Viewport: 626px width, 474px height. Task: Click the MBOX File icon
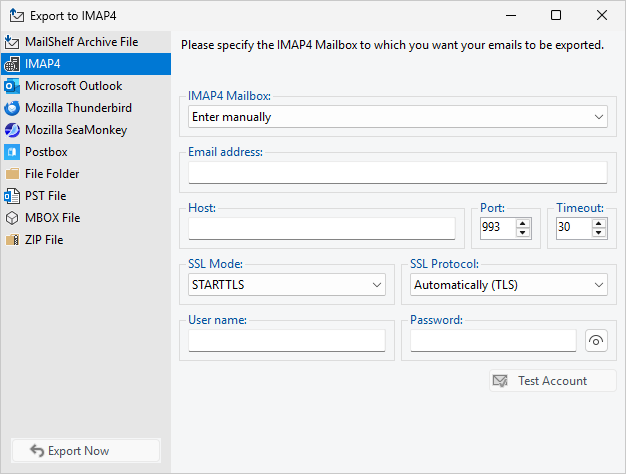tap(12, 218)
